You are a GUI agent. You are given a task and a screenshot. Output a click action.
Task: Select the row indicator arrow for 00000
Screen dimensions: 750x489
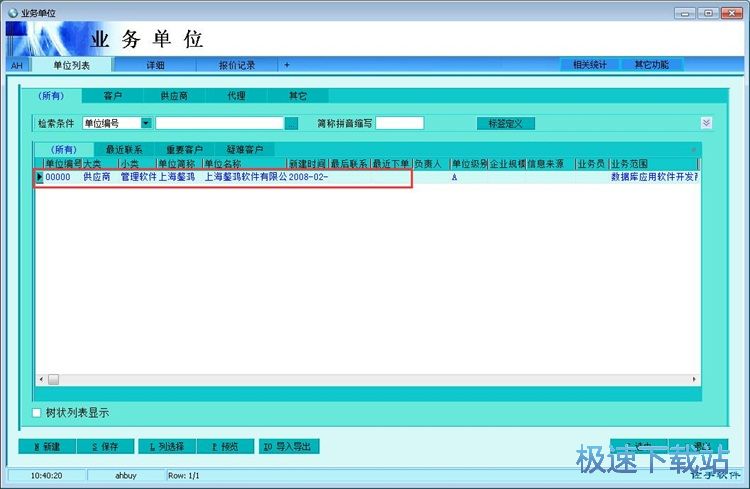pos(40,177)
